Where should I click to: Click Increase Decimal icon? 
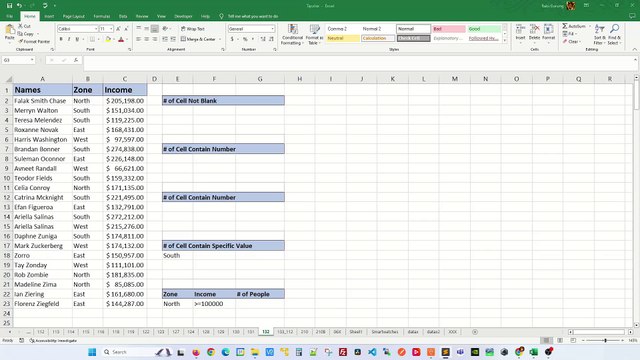point(263,39)
